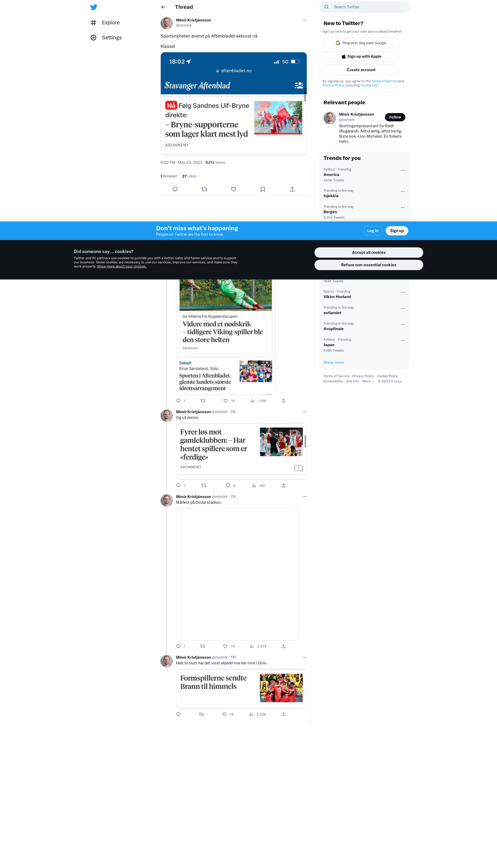Open the Explore hashtag icon

click(93, 23)
